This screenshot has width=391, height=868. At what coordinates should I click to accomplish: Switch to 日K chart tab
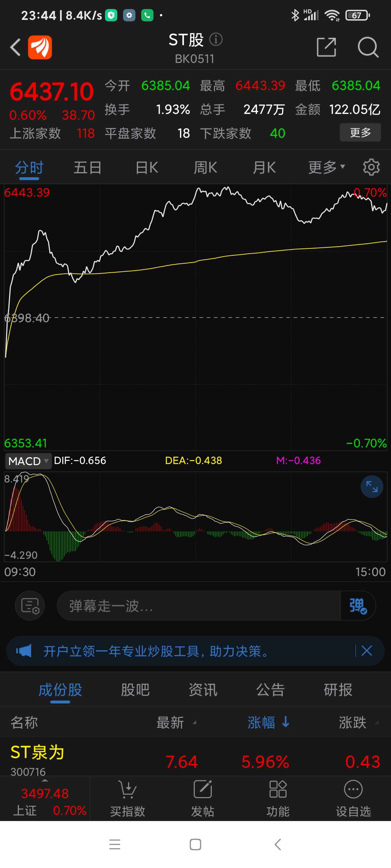coord(147,168)
